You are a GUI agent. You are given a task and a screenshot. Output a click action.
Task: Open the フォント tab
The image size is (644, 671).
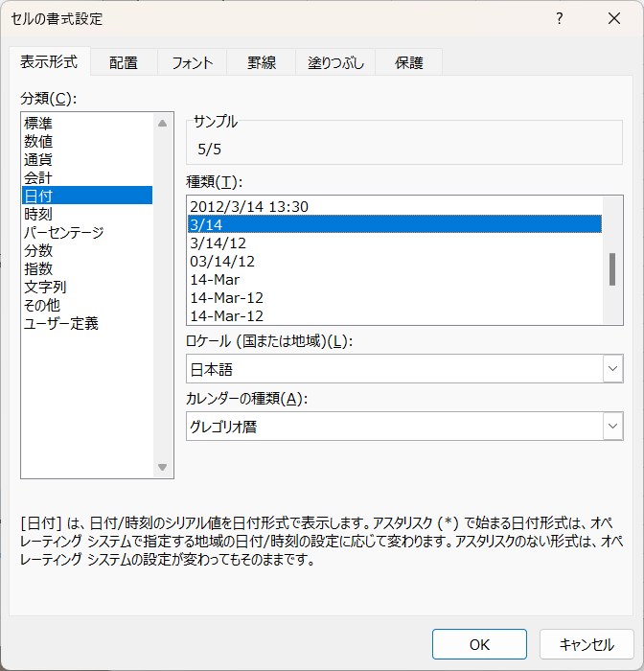click(x=193, y=63)
